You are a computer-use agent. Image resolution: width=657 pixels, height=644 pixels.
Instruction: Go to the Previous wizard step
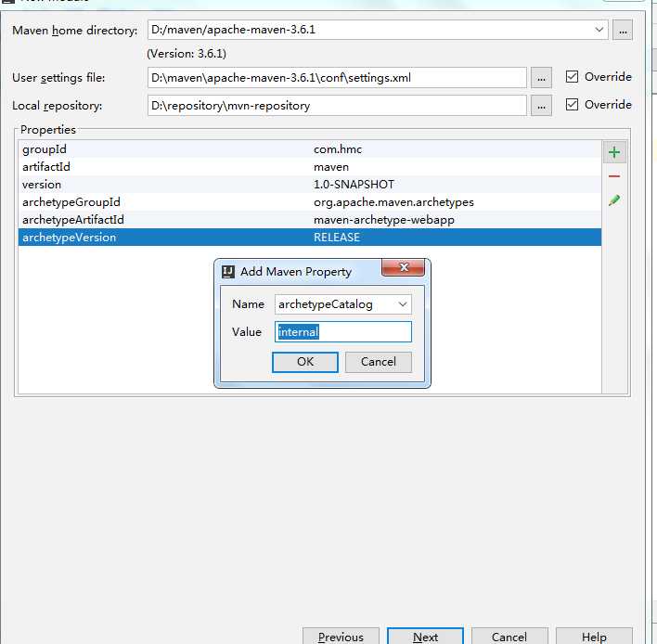(341, 636)
